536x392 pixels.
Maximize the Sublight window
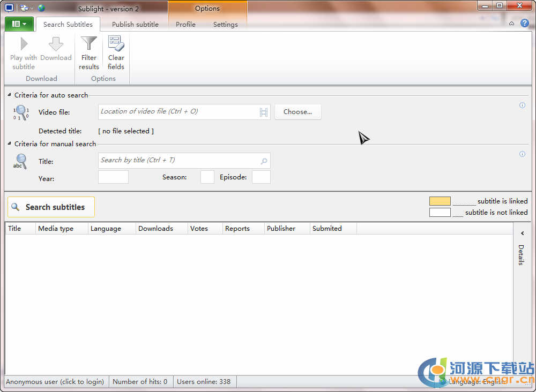[x=500, y=5]
